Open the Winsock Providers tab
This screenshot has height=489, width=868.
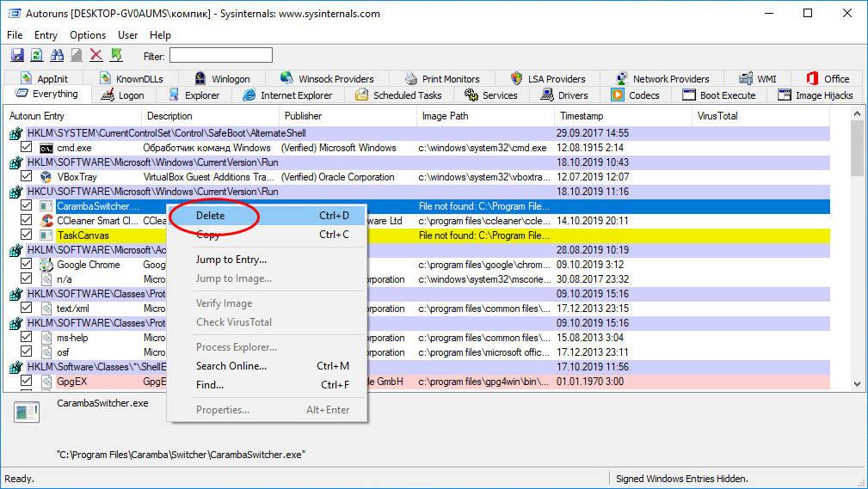327,78
